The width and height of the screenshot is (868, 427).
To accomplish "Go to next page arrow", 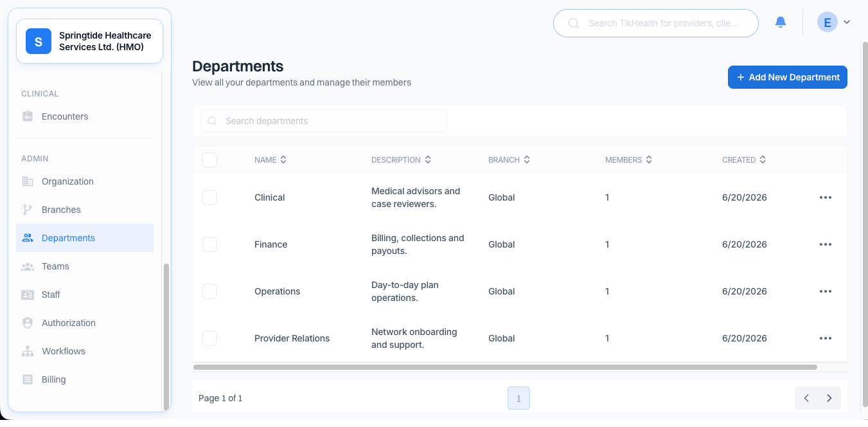I will coord(829,398).
